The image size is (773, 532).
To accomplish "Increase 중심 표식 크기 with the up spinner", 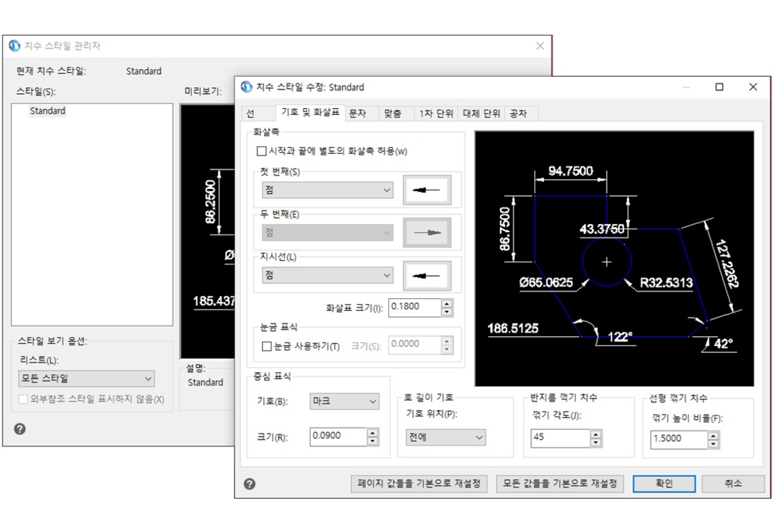I will [x=372, y=433].
